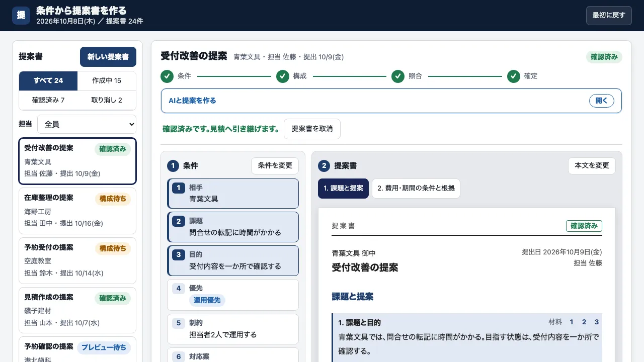Filter list by すべて 24
The image size is (644, 362).
[x=48, y=81]
